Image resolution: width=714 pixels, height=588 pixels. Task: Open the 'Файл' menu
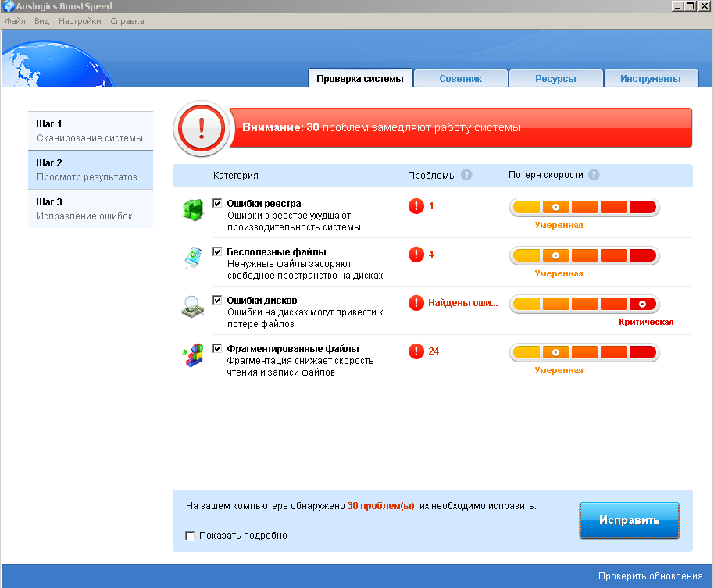point(15,21)
